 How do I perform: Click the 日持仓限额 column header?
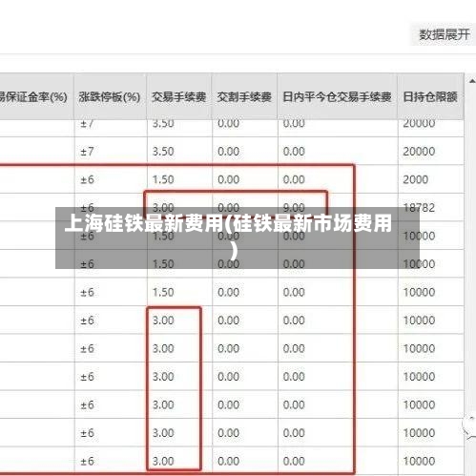pyautogui.click(x=430, y=96)
